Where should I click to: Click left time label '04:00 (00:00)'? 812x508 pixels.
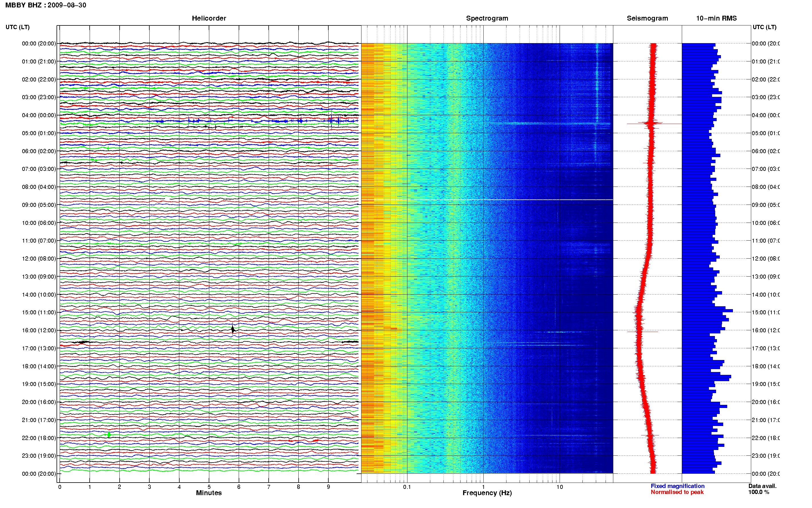(39, 115)
